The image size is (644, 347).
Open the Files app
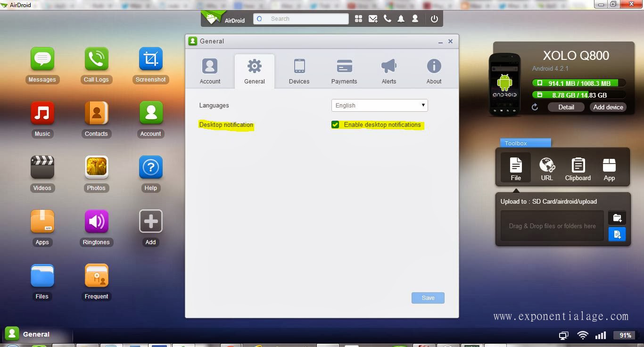click(x=42, y=275)
